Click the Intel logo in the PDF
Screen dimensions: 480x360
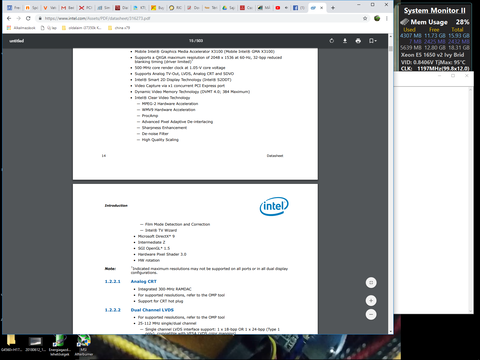pos(274,206)
